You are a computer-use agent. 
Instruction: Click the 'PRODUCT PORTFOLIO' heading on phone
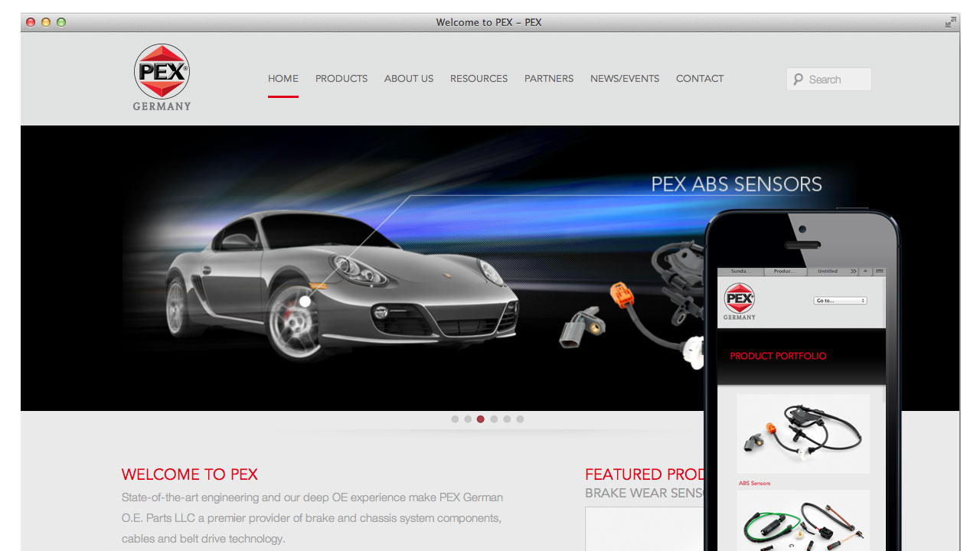pos(778,356)
